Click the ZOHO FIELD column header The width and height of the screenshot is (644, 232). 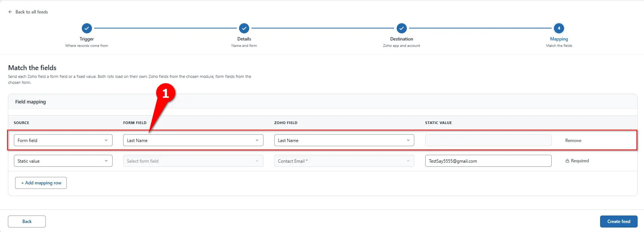coord(286,123)
